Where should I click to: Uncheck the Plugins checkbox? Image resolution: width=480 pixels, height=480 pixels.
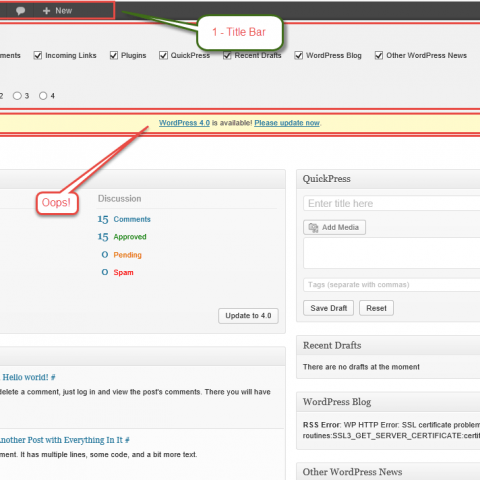point(114,55)
